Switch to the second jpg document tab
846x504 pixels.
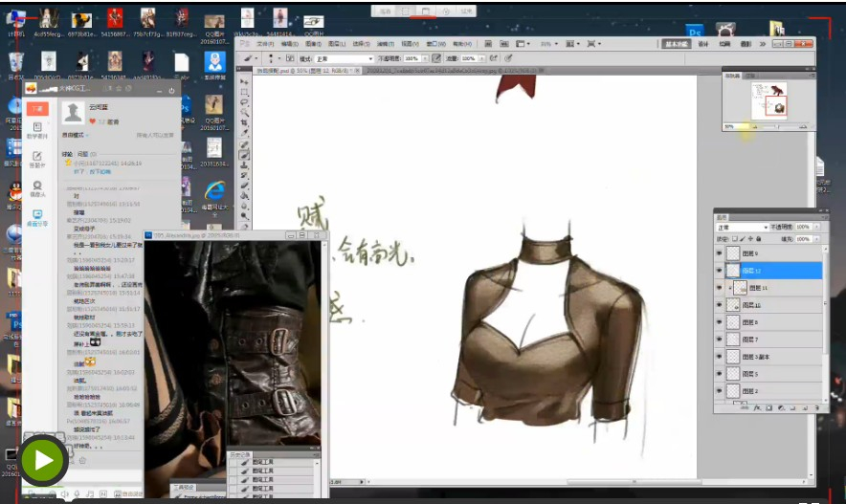456,71
